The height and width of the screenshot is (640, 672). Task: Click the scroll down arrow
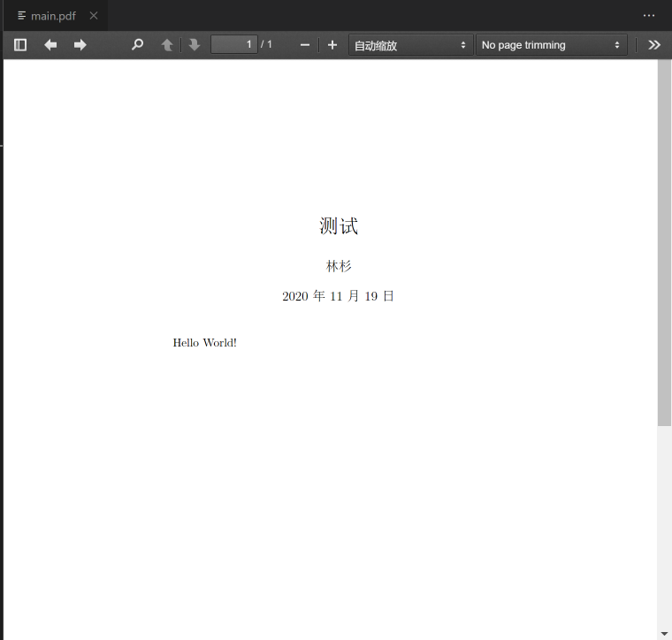click(664, 633)
